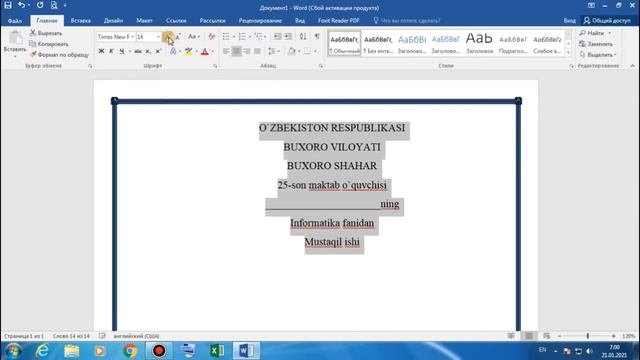Increase font size with the grow font button
Screen dimensions: 640x360
[168, 37]
